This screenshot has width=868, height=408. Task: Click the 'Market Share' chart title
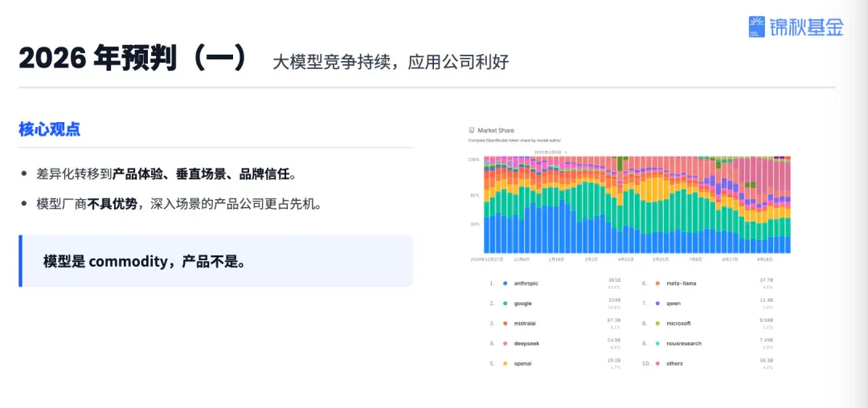(495, 130)
